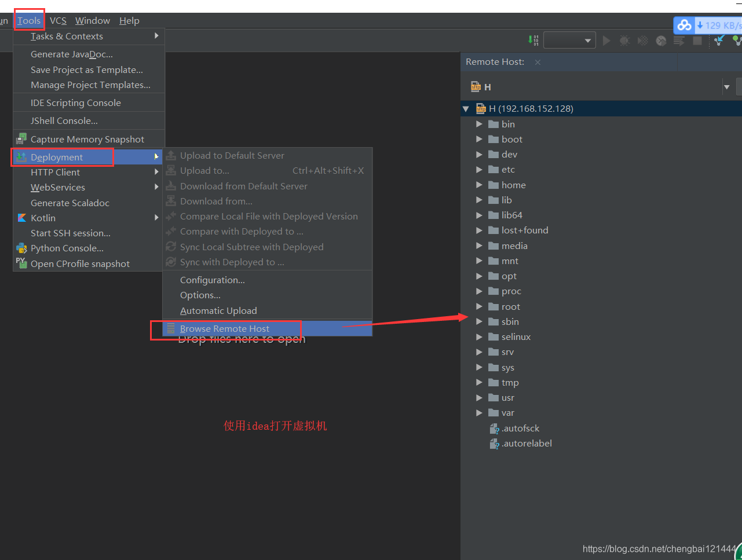Expand the opt folder arrow
This screenshot has height=560, width=742.
[479, 276]
